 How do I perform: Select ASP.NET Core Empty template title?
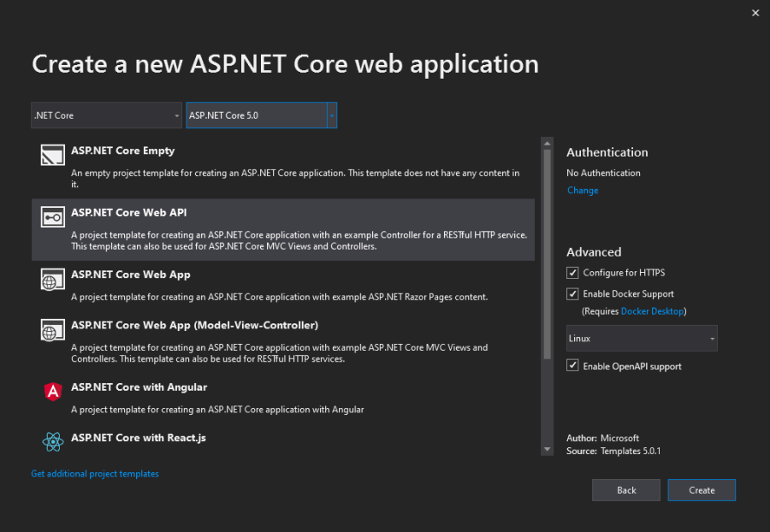(122, 151)
